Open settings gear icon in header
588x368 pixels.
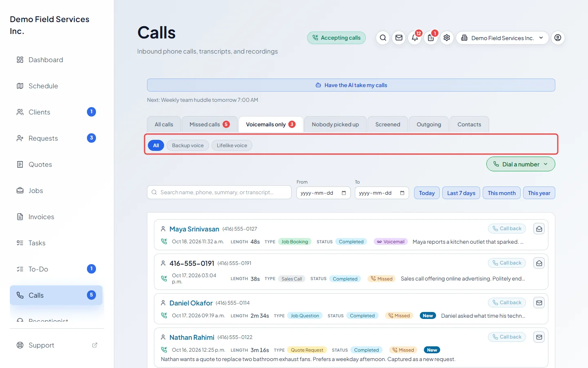[x=447, y=38]
